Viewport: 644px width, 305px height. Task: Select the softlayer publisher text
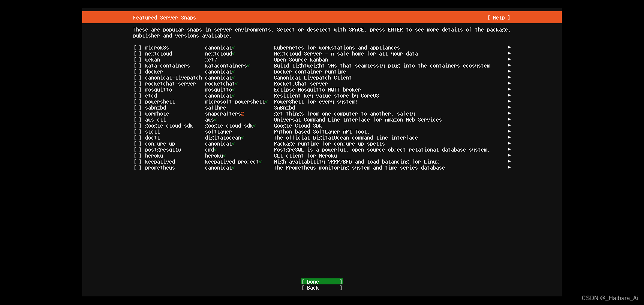click(x=219, y=132)
